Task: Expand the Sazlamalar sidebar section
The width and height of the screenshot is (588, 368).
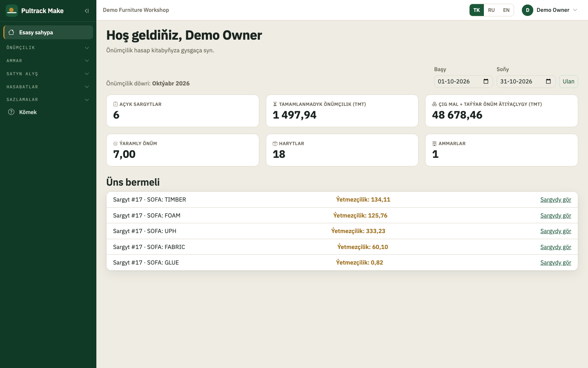Action: [48, 100]
